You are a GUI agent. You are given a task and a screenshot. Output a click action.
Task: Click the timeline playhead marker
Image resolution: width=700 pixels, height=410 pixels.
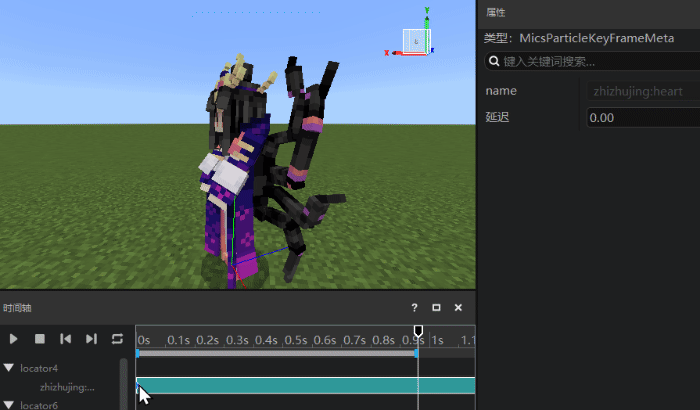[x=418, y=331]
